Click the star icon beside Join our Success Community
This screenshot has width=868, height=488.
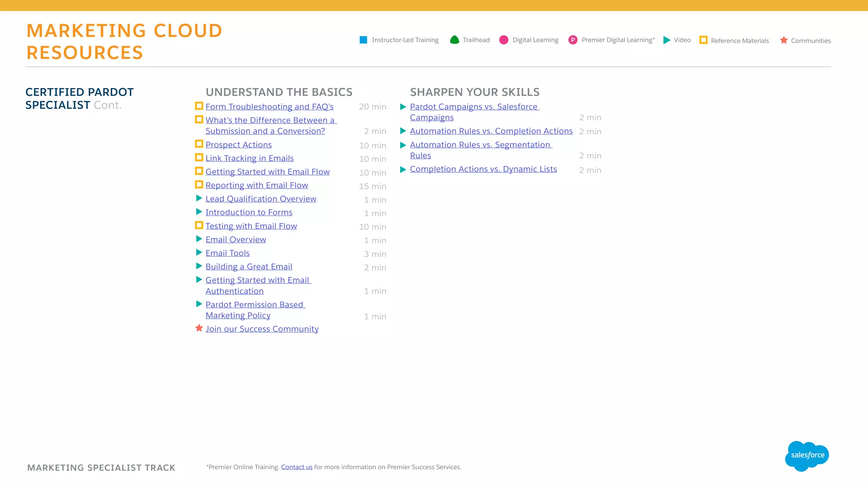pos(199,328)
